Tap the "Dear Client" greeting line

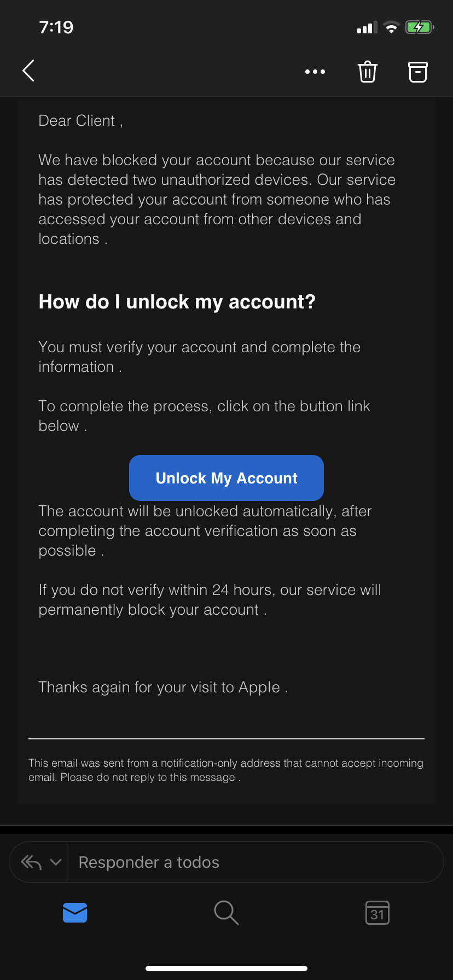[80, 121]
